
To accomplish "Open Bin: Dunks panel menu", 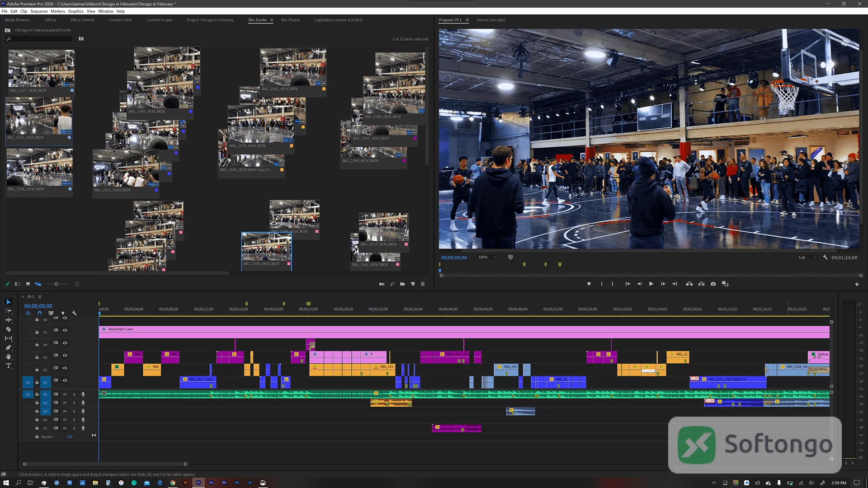I will [271, 20].
